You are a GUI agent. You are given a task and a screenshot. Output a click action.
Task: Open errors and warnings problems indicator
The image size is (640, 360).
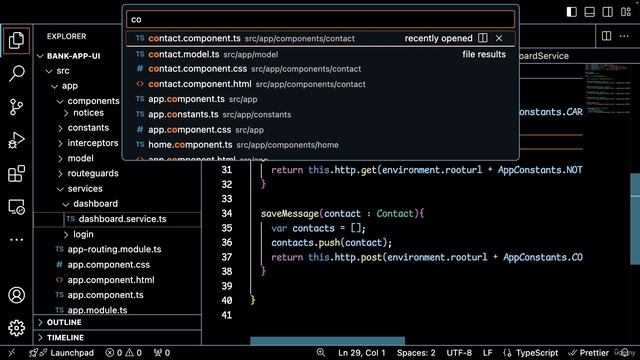[x=123, y=353]
